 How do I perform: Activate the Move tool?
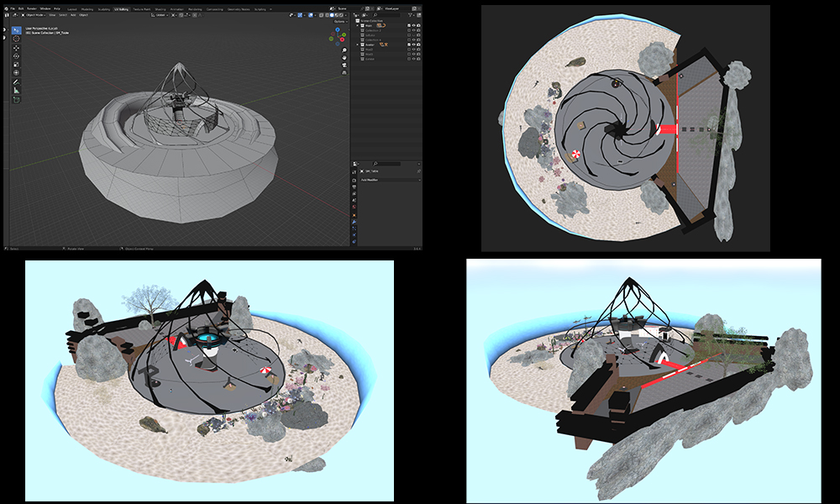pyautogui.click(x=16, y=48)
